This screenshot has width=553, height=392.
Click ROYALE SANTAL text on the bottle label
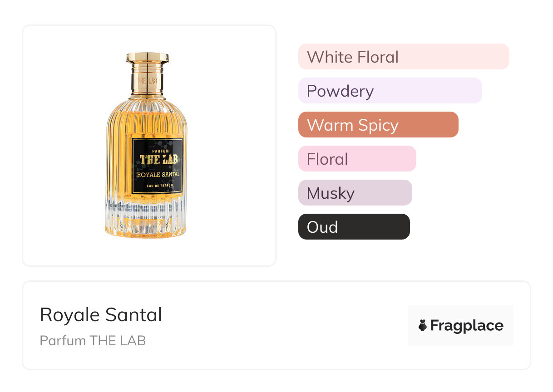(158, 174)
